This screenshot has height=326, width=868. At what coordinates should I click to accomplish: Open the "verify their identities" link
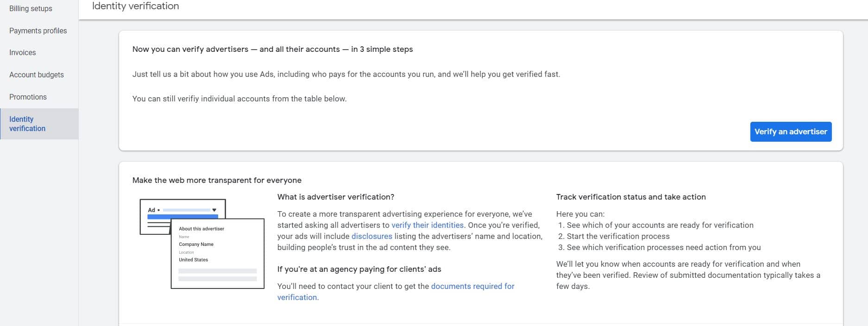click(x=427, y=225)
